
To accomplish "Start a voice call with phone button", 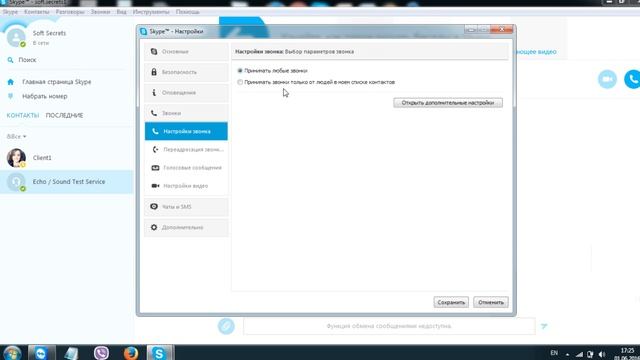I will (x=633, y=79).
